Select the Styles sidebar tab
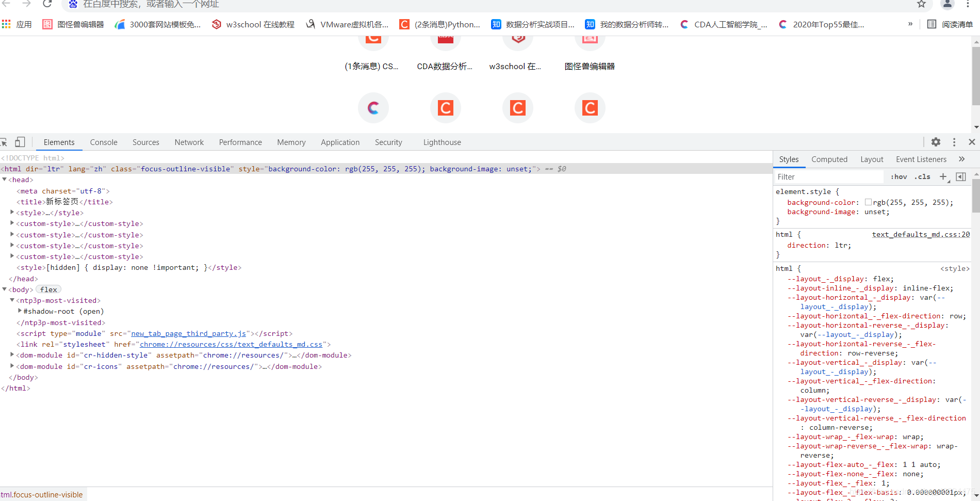 (789, 159)
